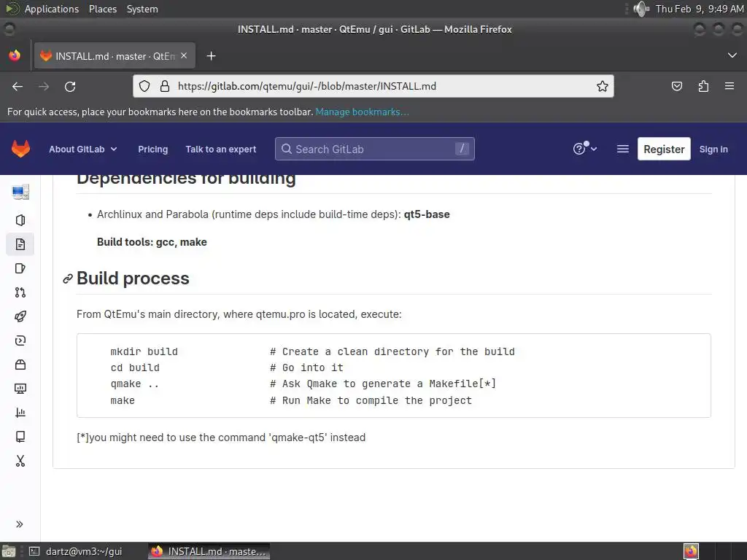The image size is (747, 560).
Task: Open Manage bookmarks link
Action: (x=362, y=112)
